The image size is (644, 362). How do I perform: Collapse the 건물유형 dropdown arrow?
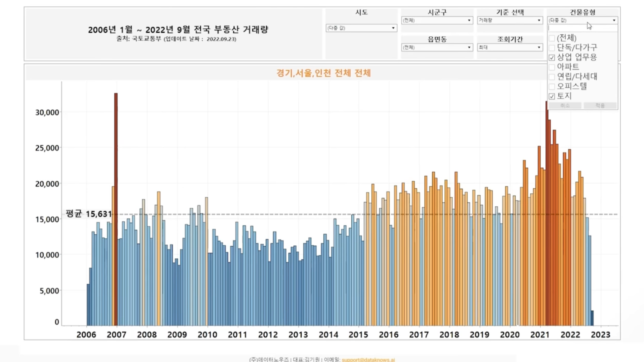point(614,20)
